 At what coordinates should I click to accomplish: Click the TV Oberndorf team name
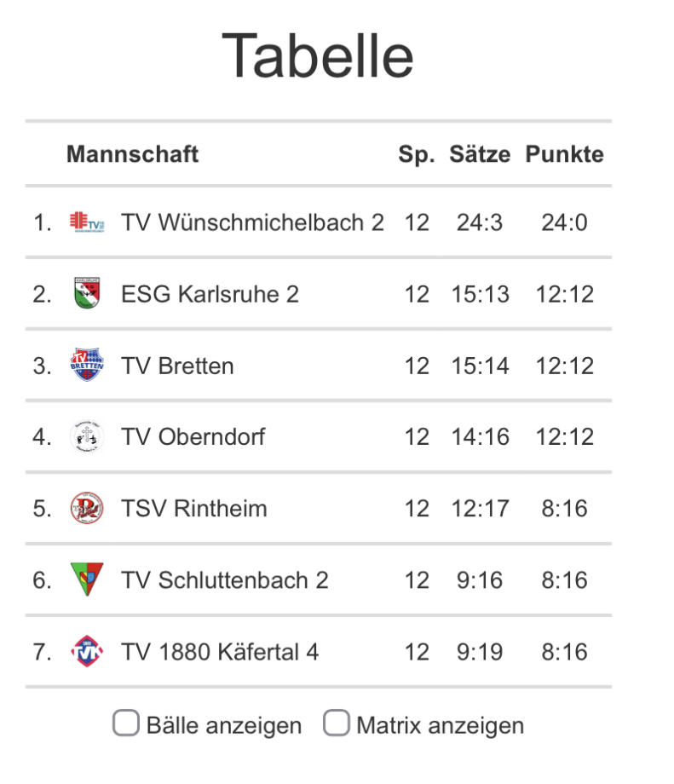tap(193, 437)
